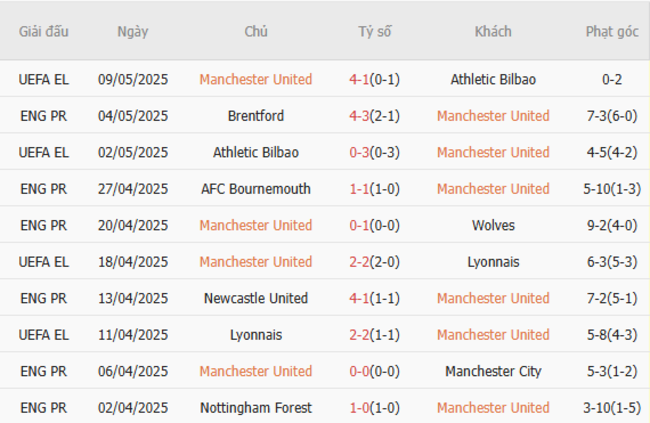
Task: Click the 1-0 score at Nottingham Forest
Action: tap(359, 408)
